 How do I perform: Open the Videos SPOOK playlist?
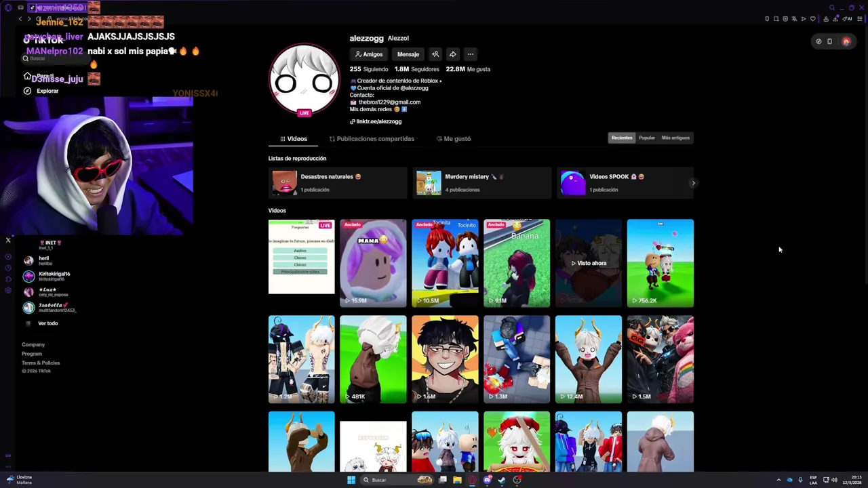[x=625, y=183]
